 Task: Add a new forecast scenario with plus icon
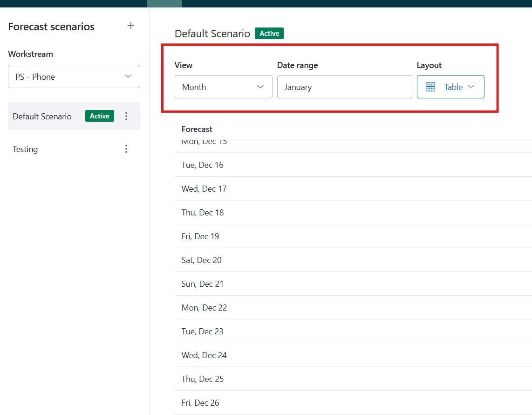(x=130, y=26)
